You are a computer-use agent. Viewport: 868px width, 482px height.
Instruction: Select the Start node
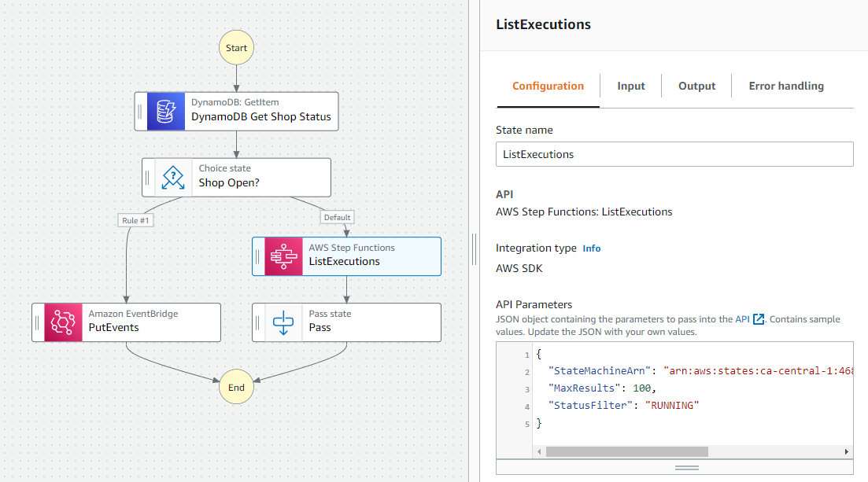point(236,48)
